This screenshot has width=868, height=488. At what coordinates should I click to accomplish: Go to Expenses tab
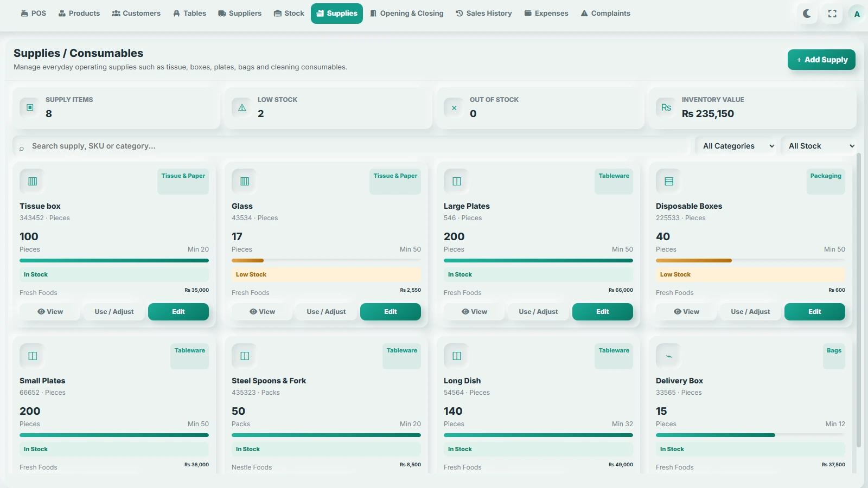click(x=546, y=13)
